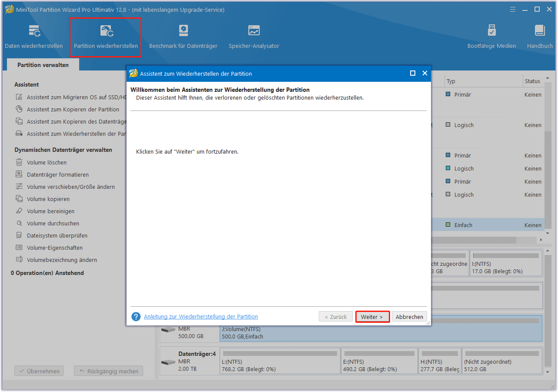Open Volume-Eigenschaften entry
558x392 pixels.
[55, 248]
